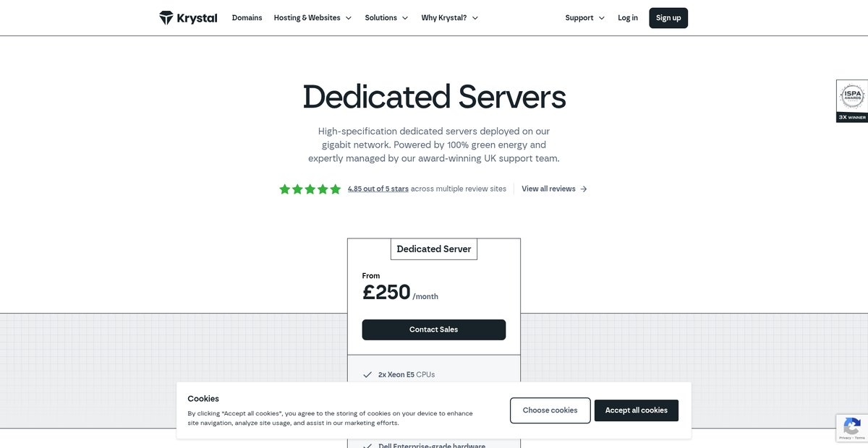Image resolution: width=868 pixels, height=448 pixels.
Task: Click the arrow next to View all reviews
Action: (584, 189)
